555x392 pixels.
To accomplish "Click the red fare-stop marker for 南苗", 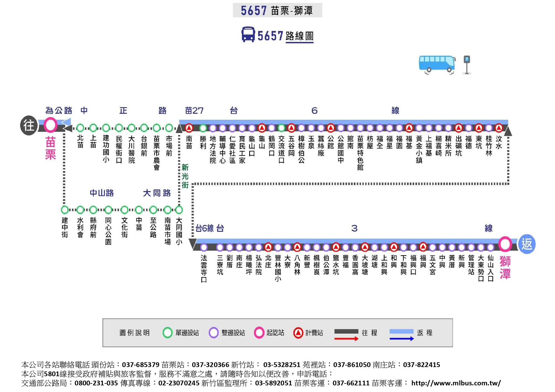I will pyautogui.click(x=189, y=128).
